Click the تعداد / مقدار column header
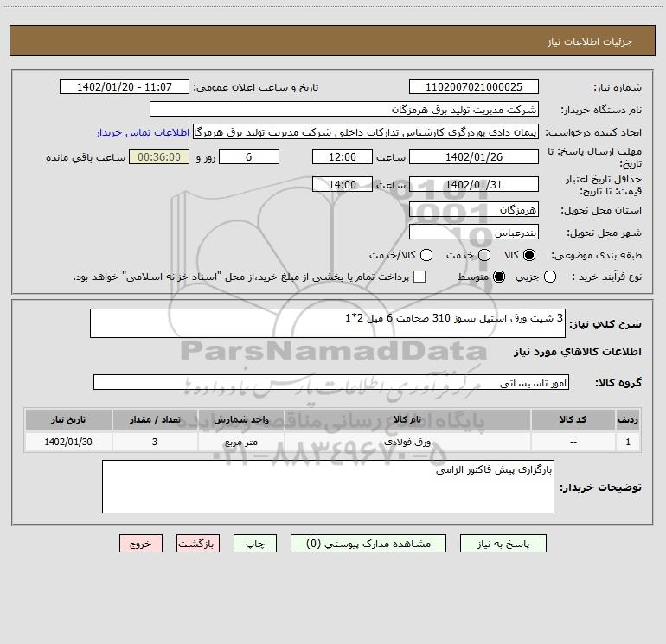Image resolution: width=666 pixels, height=644 pixels. pos(155,419)
